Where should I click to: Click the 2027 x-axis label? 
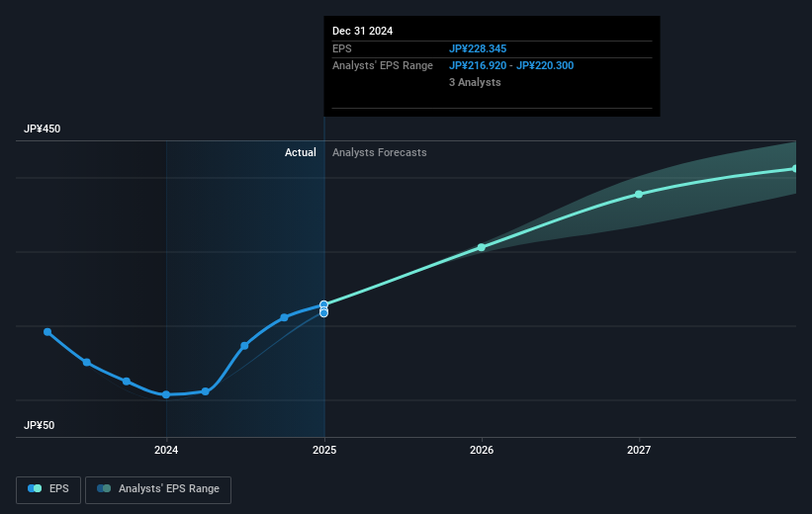639,450
